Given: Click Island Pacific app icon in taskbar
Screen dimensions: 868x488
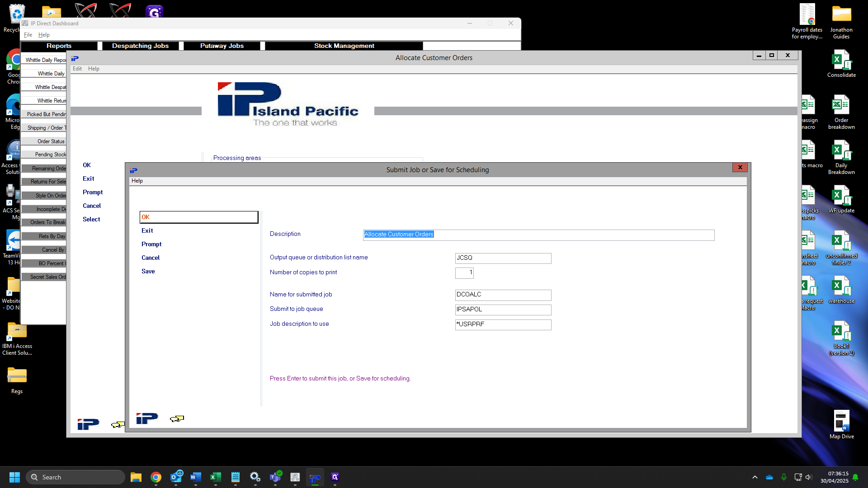Looking at the screenshot, I should click(x=315, y=477).
